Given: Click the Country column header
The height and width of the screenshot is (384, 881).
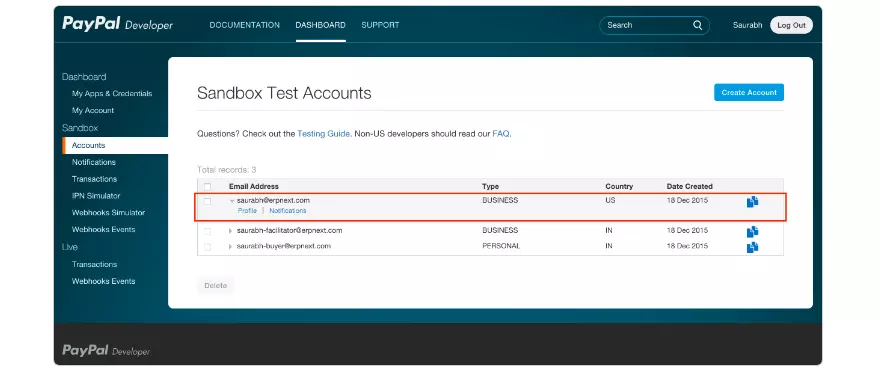Looking at the screenshot, I should (x=619, y=187).
